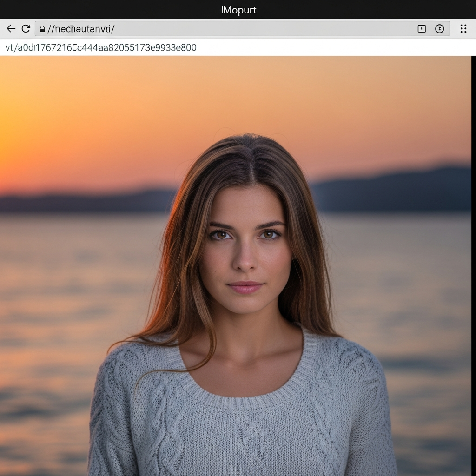Click the padlock security icon

click(42, 29)
